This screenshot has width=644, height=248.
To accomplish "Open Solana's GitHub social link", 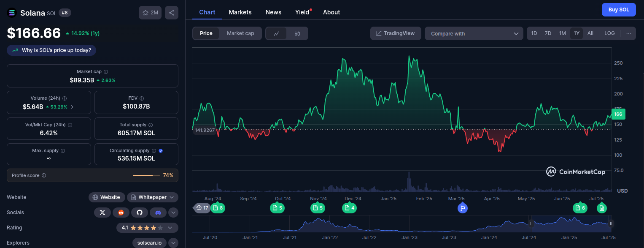I will coord(140,213).
